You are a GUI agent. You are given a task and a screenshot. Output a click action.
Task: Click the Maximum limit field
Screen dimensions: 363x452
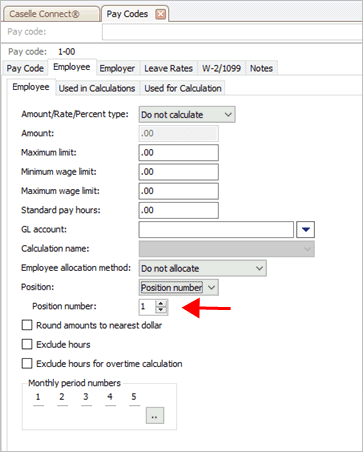click(x=179, y=153)
